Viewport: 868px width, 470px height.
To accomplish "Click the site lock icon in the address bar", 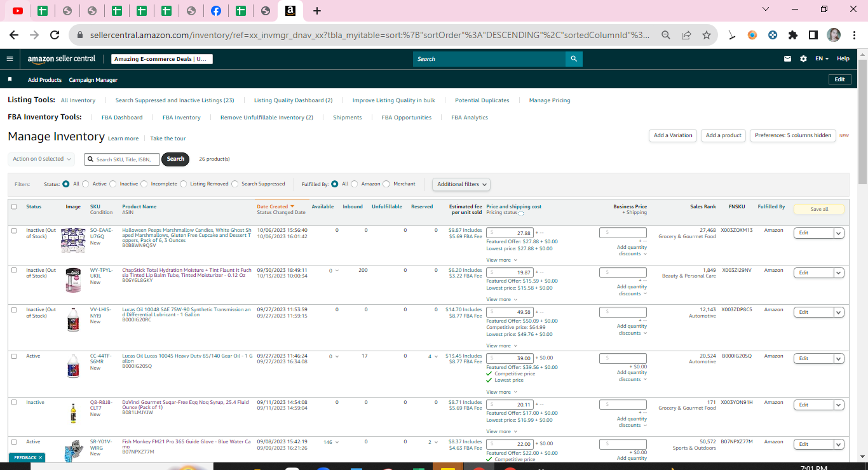I will 80,36.
